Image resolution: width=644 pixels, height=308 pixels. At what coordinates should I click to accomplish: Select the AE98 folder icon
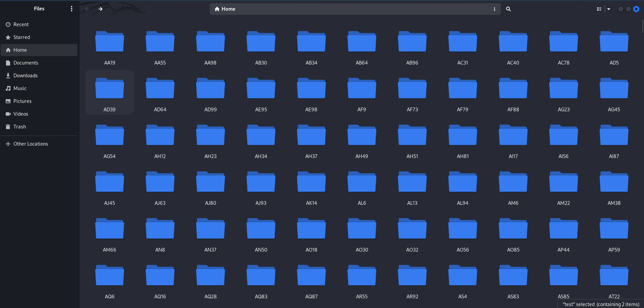[311, 88]
